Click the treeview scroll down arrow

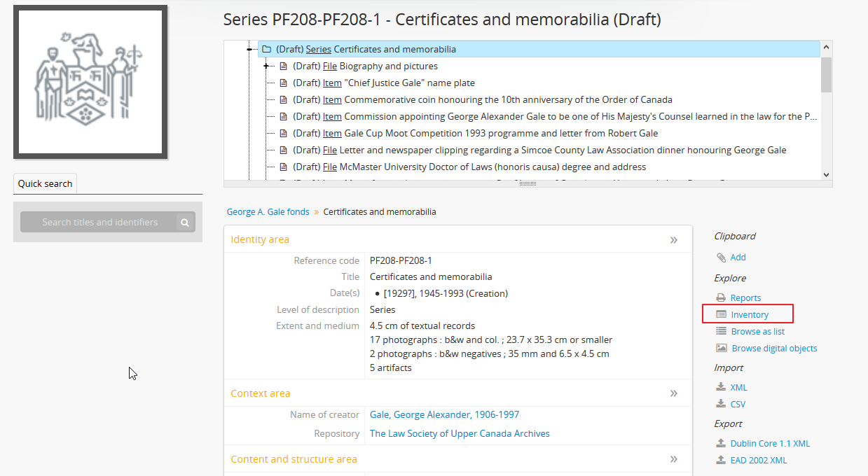(826, 175)
